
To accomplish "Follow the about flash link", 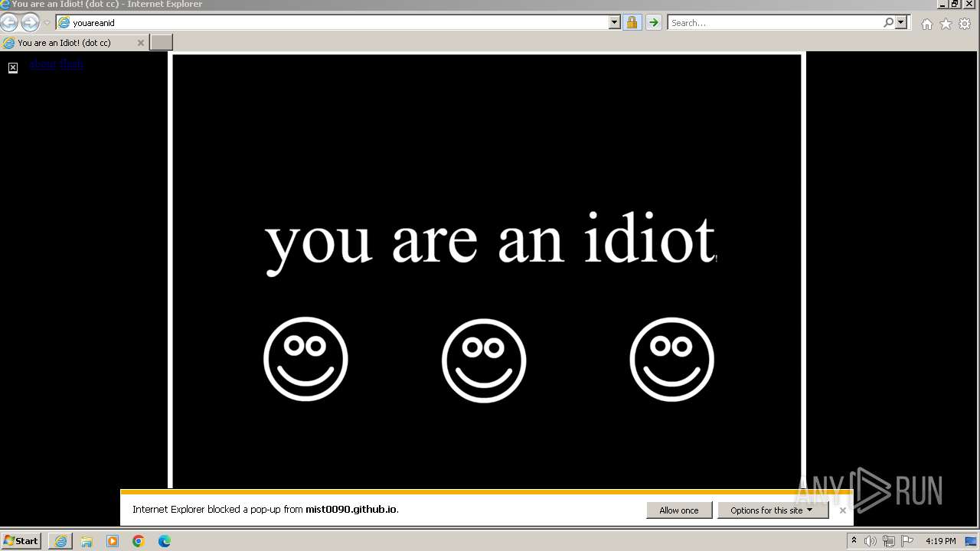I will [57, 64].
